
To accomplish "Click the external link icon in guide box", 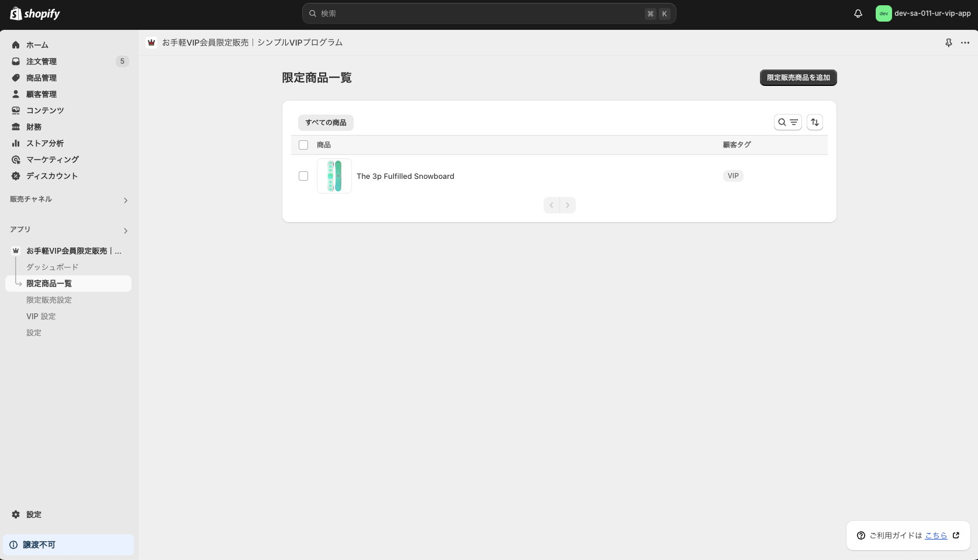I will coord(956,535).
